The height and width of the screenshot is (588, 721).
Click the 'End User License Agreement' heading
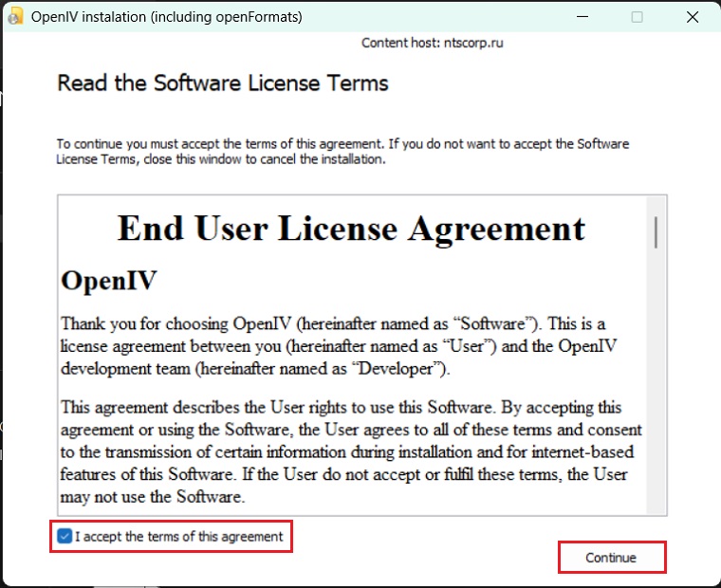pyautogui.click(x=351, y=229)
